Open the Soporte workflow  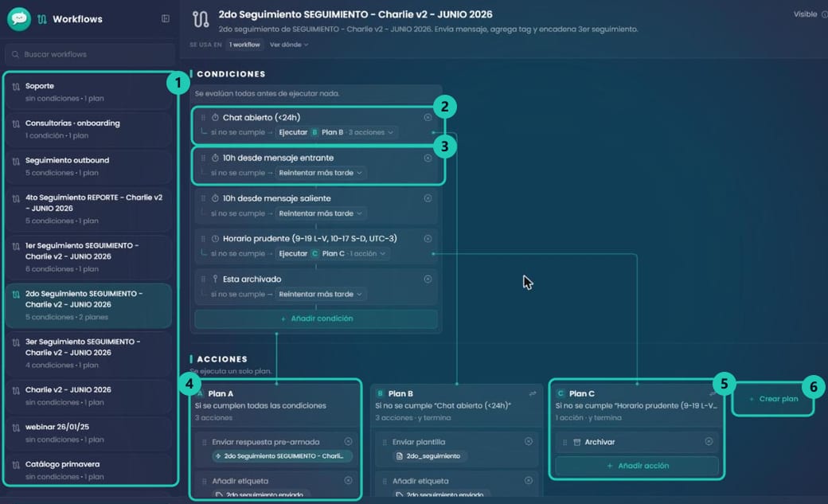pyautogui.click(x=88, y=92)
